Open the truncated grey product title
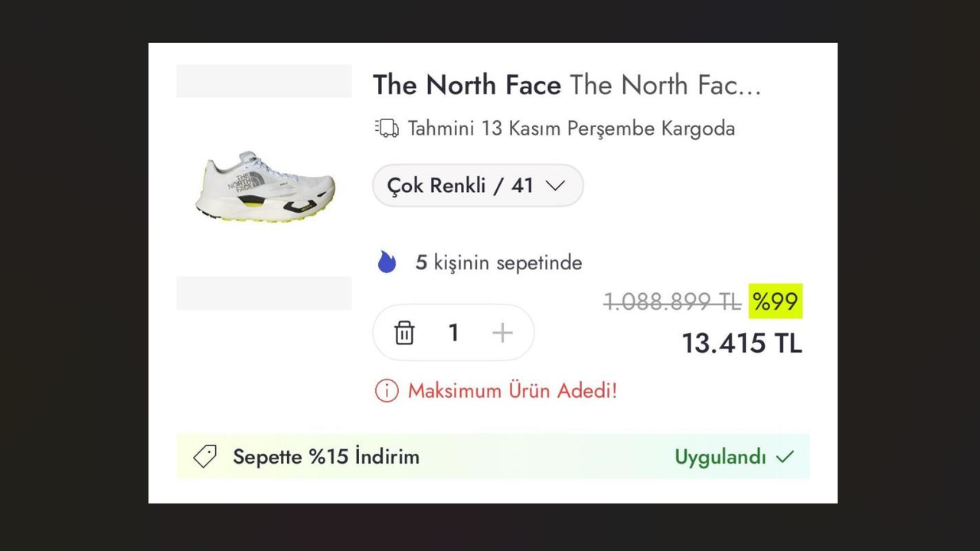 (665, 85)
